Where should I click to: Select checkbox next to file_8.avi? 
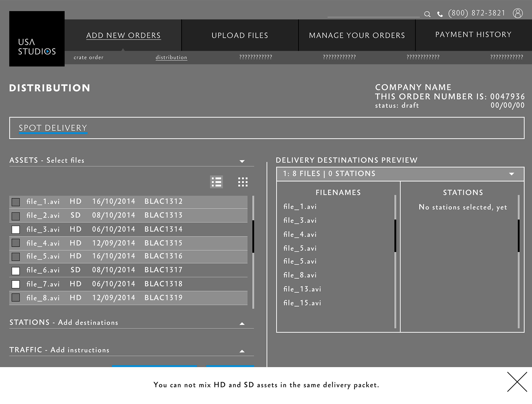16,298
